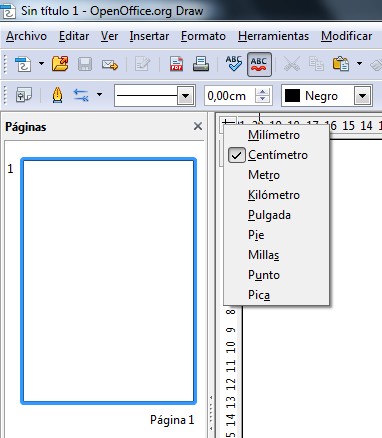Open the Arrow Style dropdown arrow

(x=99, y=95)
